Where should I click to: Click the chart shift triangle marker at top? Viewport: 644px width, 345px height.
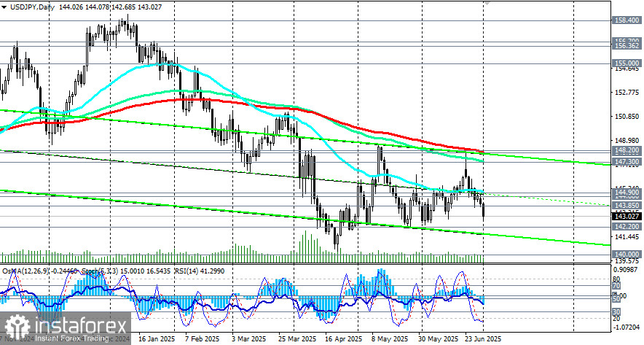[x=487, y=2]
